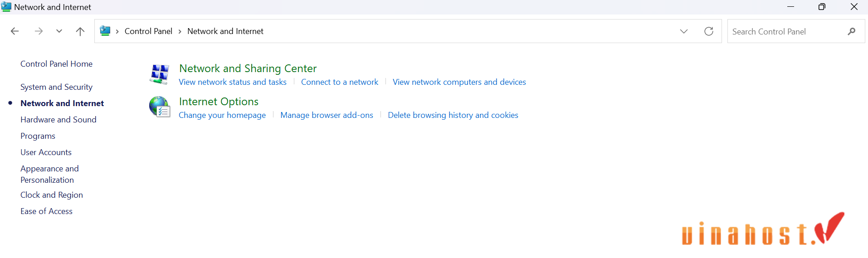Open Hardware and Sound category
The width and height of the screenshot is (868, 258).
click(59, 120)
